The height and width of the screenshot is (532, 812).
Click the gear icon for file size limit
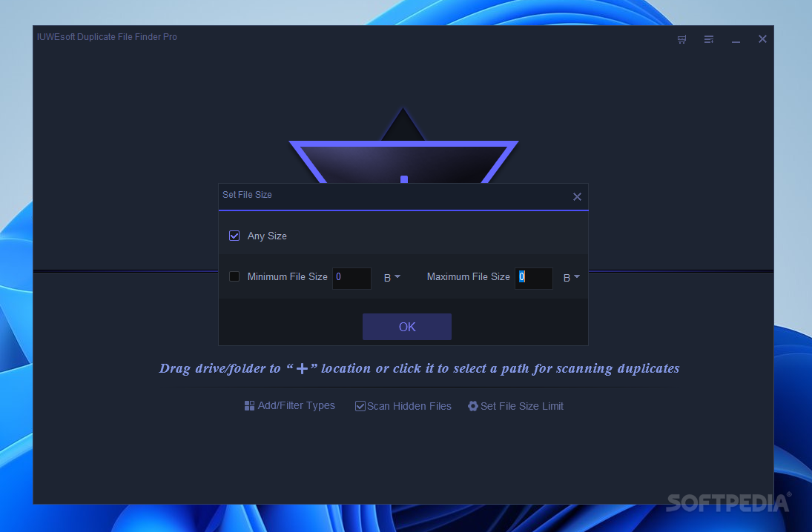click(473, 406)
